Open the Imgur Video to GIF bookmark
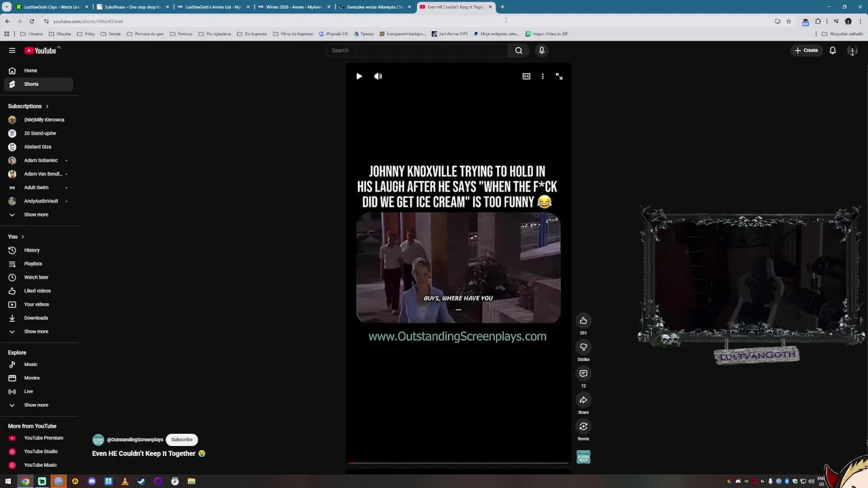This screenshot has width=868, height=488. pos(547,34)
